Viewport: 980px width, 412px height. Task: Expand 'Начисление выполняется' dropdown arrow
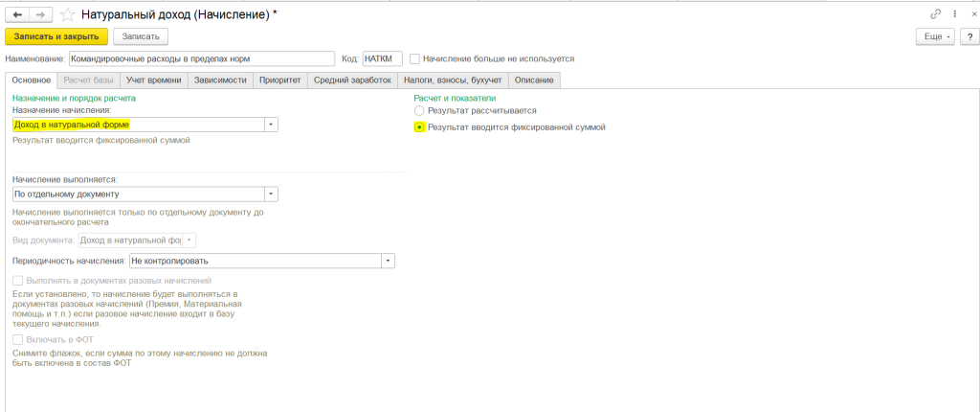271,195
